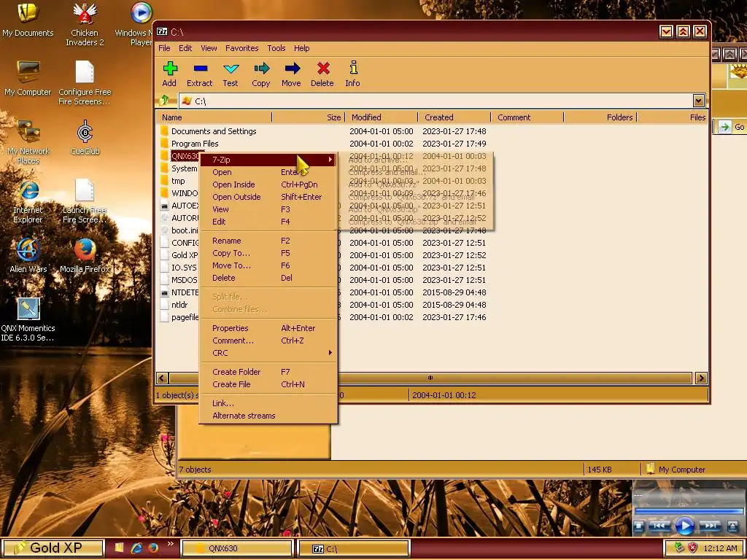
Task: Click the red Delete toolbar icon
Action: [x=323, y=69]
